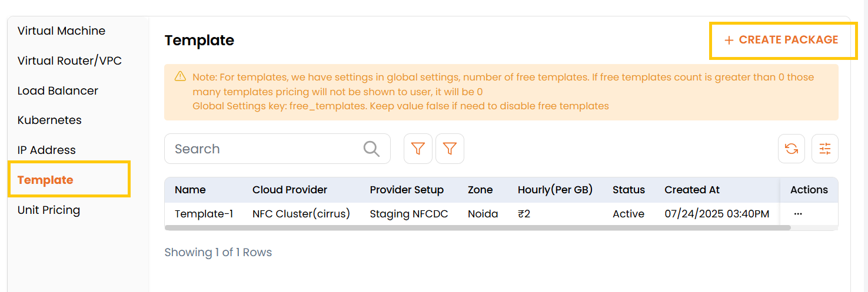Click the Name column header
This screenshot has height=292, width=868.
[x=190, y=190]
